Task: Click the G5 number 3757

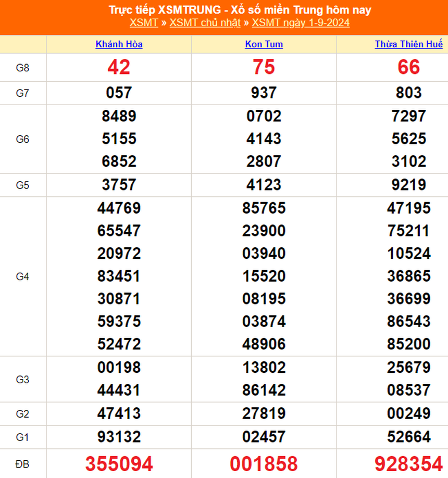Action: [x=119, y=185]
